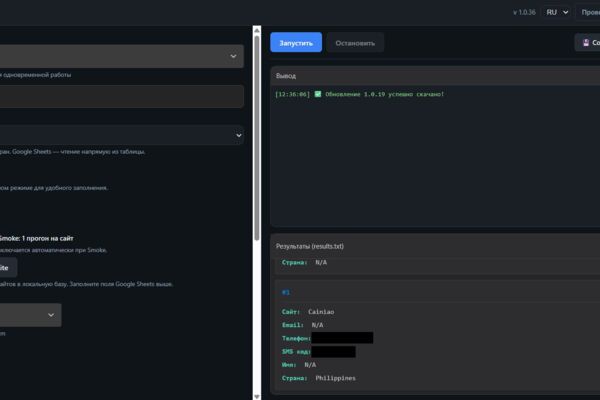Click the Остановить button
The image size is (600, 400).
[355, 43]
